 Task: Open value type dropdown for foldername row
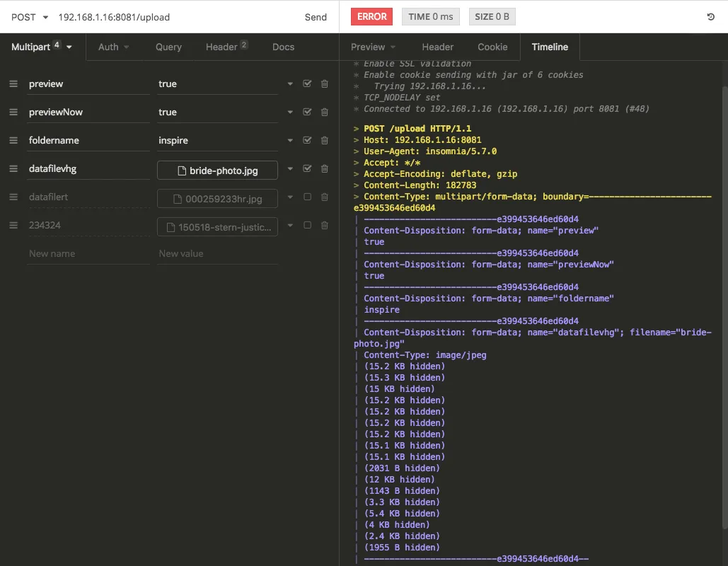(x=290, y=140)
